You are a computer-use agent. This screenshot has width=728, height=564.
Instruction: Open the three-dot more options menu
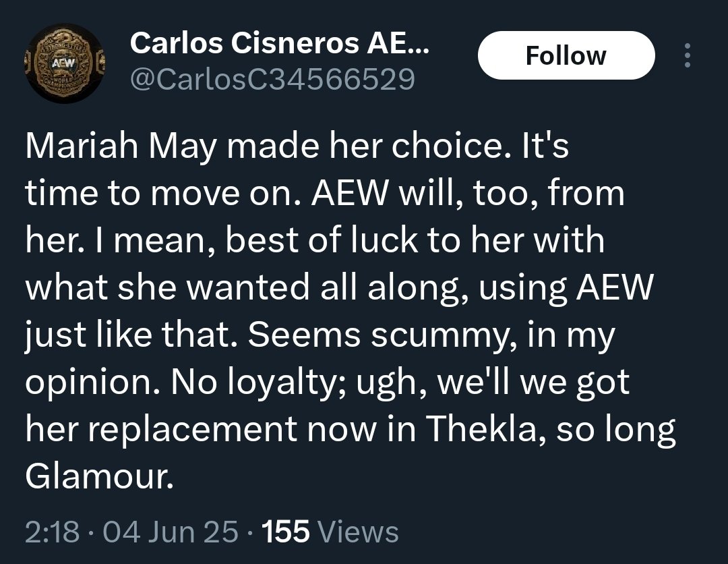[x=688, y=55]
